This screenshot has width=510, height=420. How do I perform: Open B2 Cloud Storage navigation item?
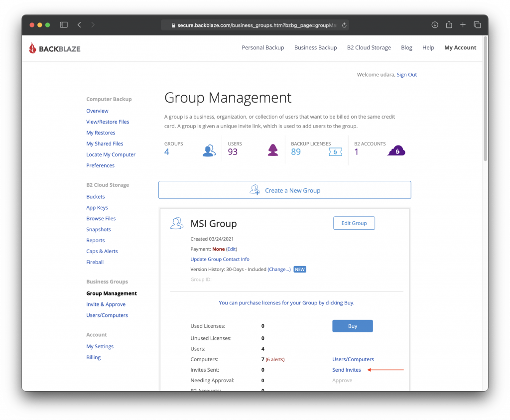pos(369,47)
